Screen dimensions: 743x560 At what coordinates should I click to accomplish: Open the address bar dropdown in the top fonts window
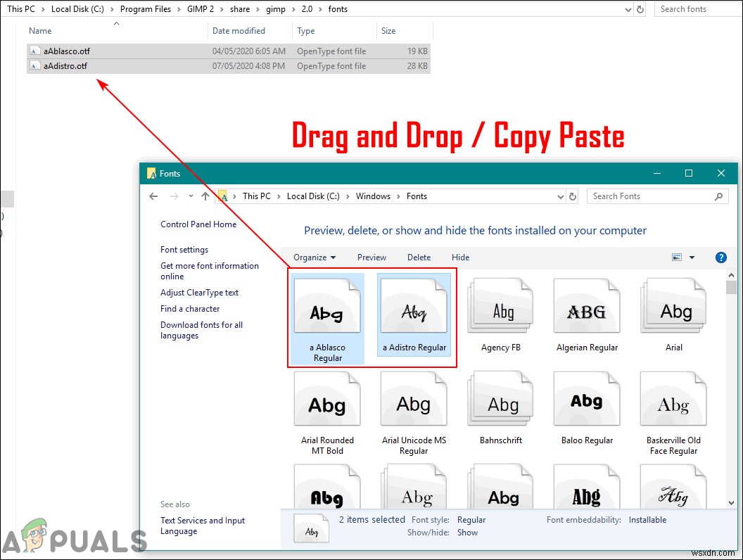click(x=629, y=9)
